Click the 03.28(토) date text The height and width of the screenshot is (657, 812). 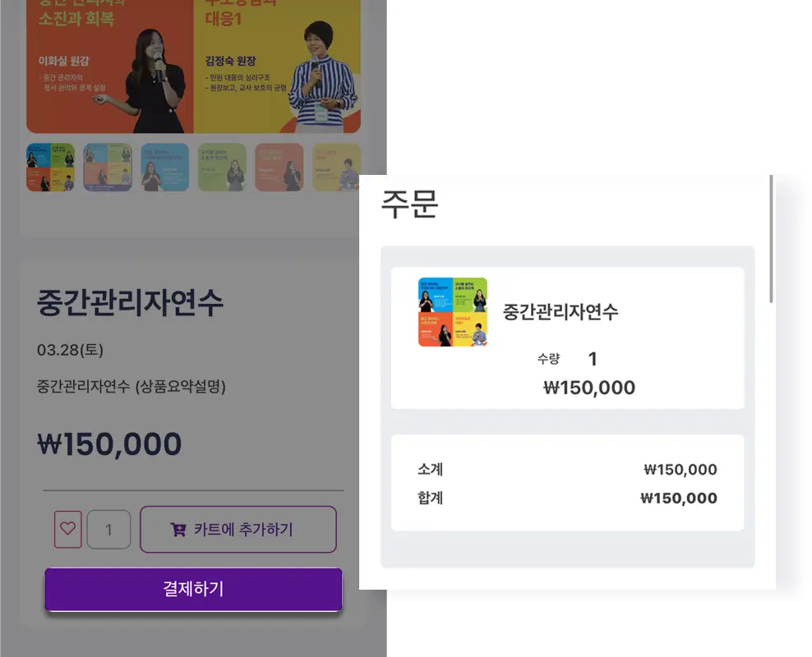click(x=70, y=351)
